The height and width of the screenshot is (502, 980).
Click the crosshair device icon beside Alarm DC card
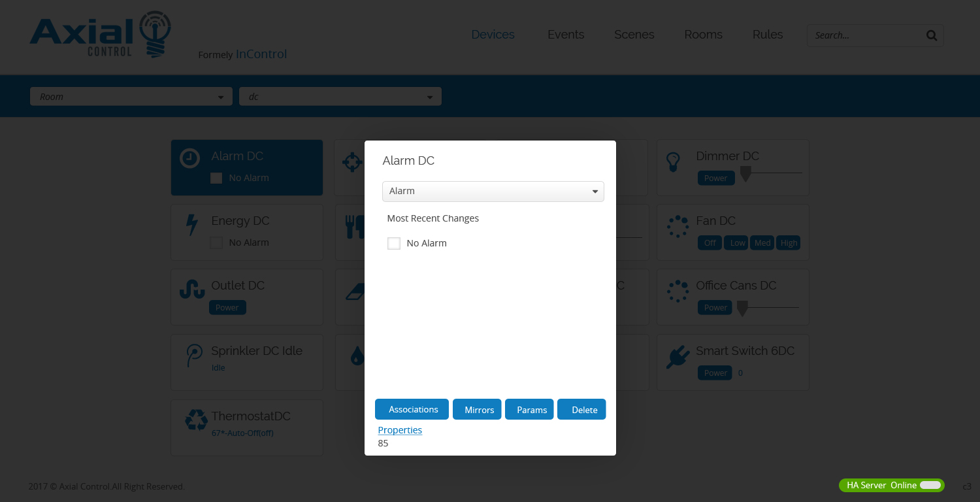[x=352, y=161]
